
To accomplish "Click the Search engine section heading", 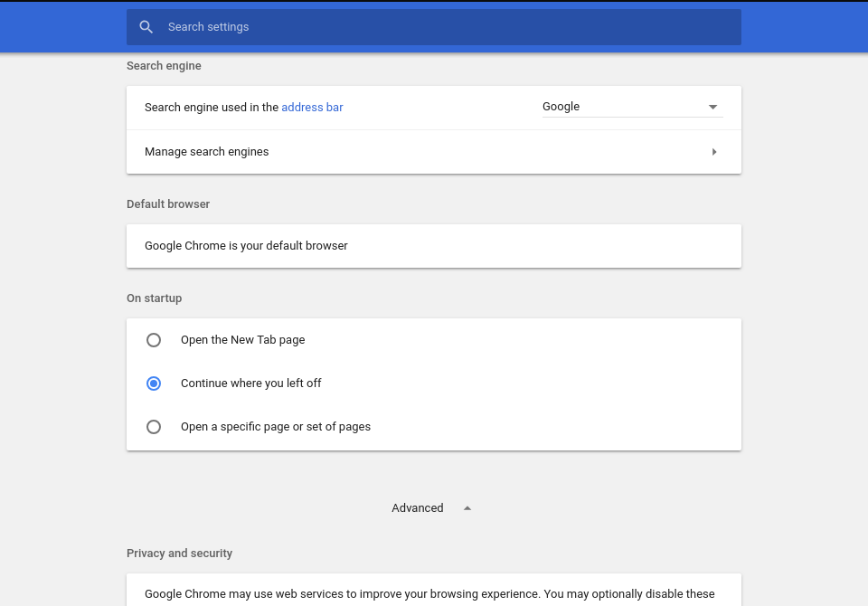I will pos(164,66).
